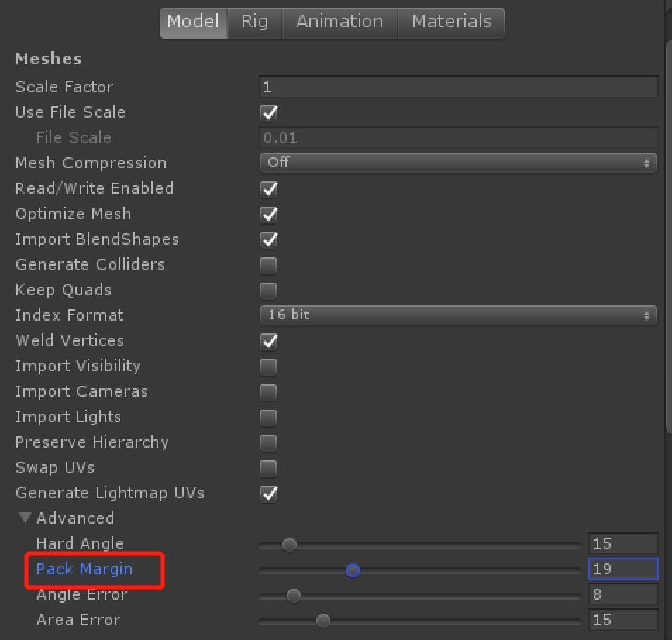Switch to the Rig tab
The width and height of the screenshot is (672, 640).
(x=254, y=22)
